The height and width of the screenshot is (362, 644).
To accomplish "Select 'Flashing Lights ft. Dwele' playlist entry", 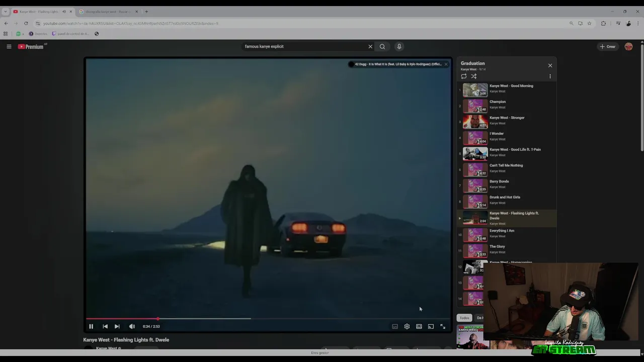I will tap(507, 218).
